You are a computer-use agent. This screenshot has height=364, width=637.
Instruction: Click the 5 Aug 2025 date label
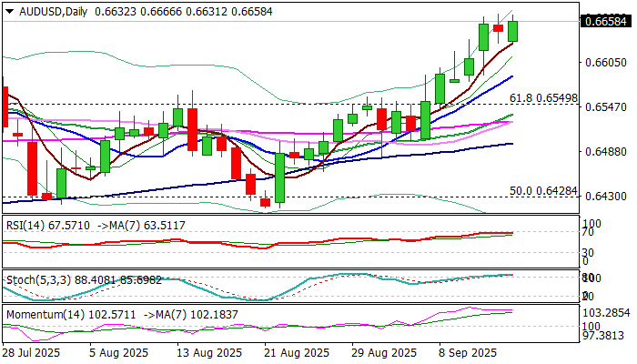click(x=124, y=352)
